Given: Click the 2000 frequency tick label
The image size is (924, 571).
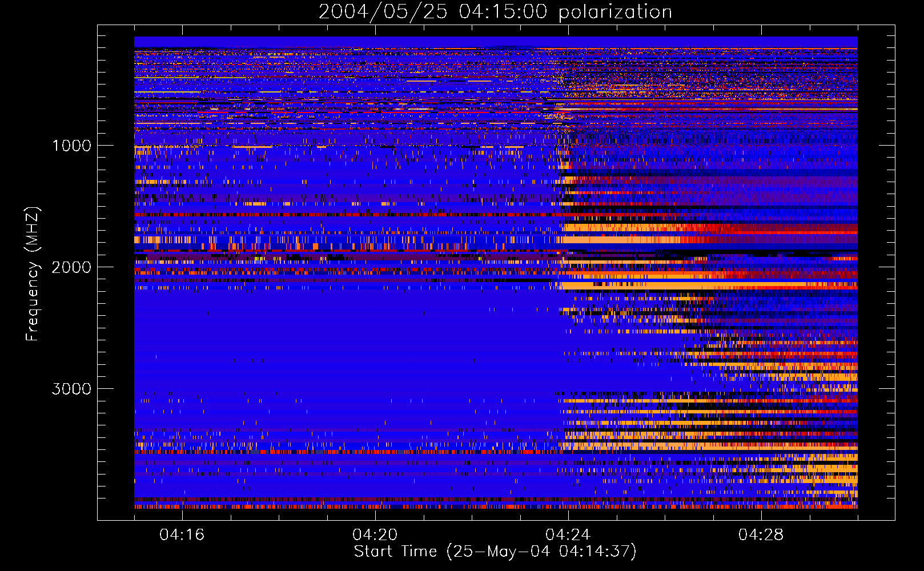Looking at the screenshot, I should coord(72,267).
